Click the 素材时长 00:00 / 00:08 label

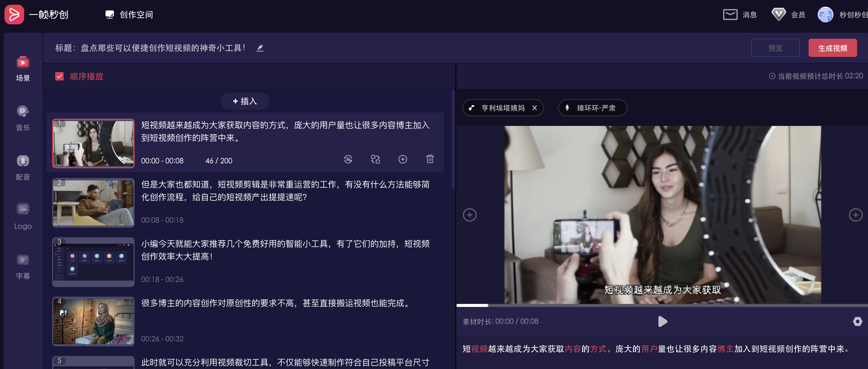coord(500,321)
